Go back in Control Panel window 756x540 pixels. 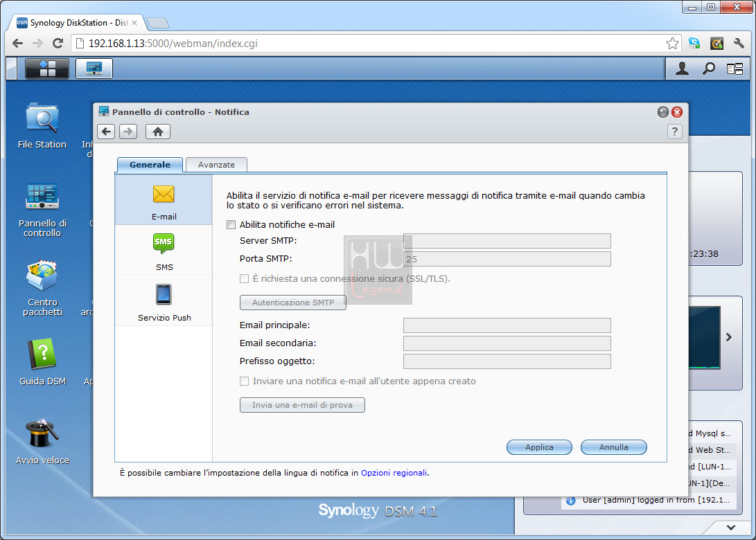coord(106,132)
